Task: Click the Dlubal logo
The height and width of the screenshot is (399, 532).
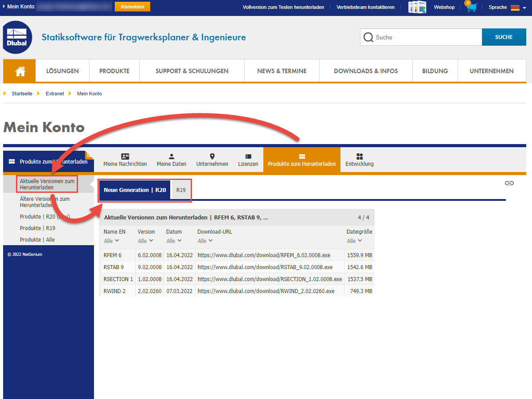Action: [17, 37]
